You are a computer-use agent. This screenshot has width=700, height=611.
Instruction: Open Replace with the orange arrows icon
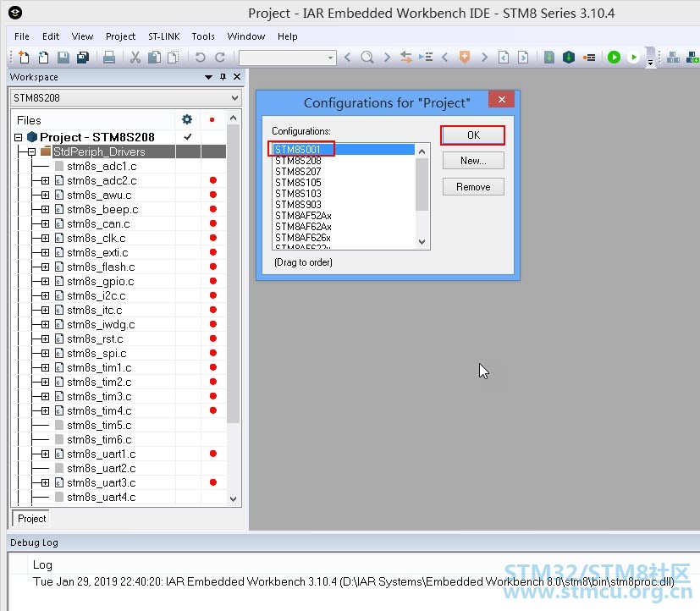[405, 58]
